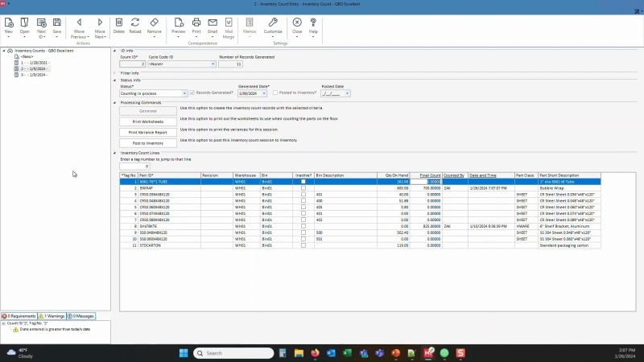This screenshot has height=362, width=644.
Task: Switch to the 1 Warnings tab
Action: pos(51,316)
